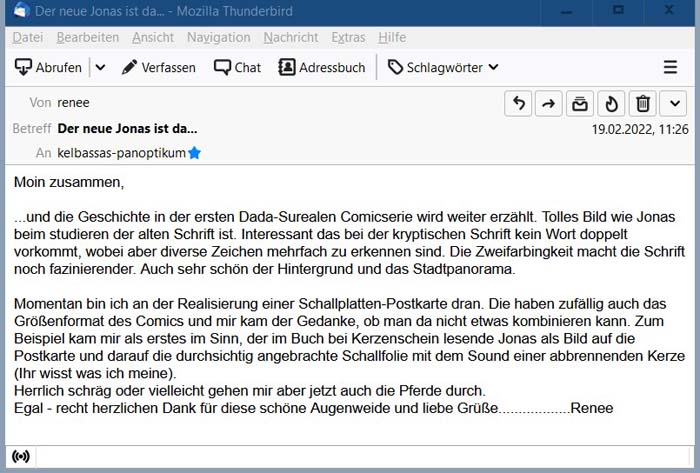
Task: Click the online status icon in status bar
Action: (21, 457)
